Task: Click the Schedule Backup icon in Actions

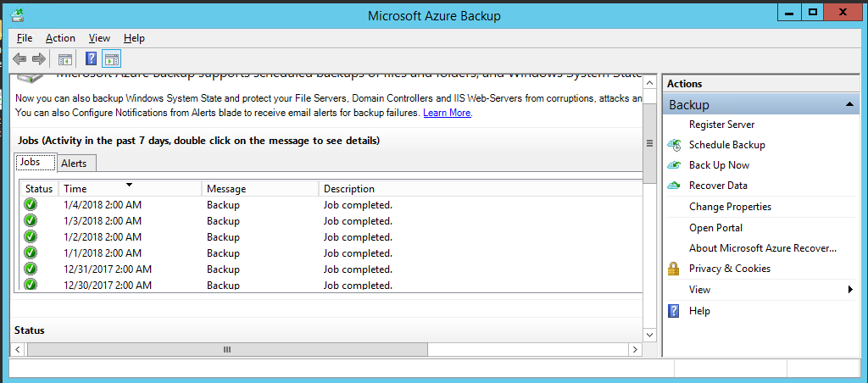Action: pyautogui.click(x=674, y=145)
